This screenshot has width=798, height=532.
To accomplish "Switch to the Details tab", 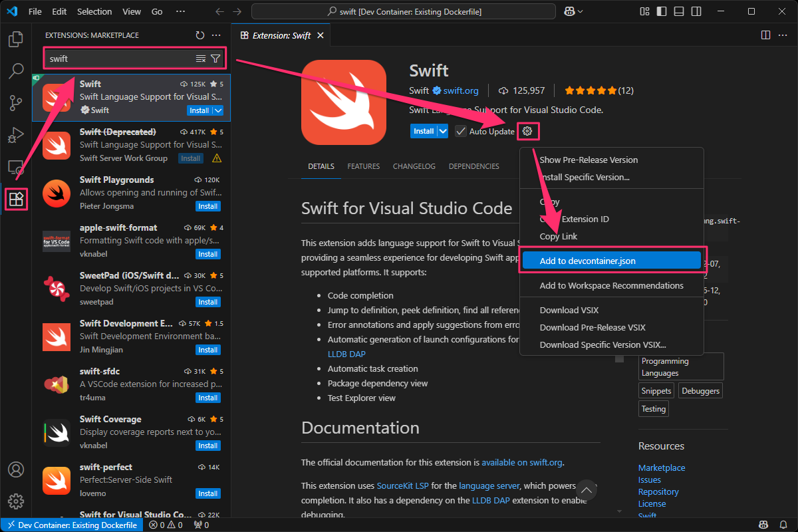I will 321,166.
